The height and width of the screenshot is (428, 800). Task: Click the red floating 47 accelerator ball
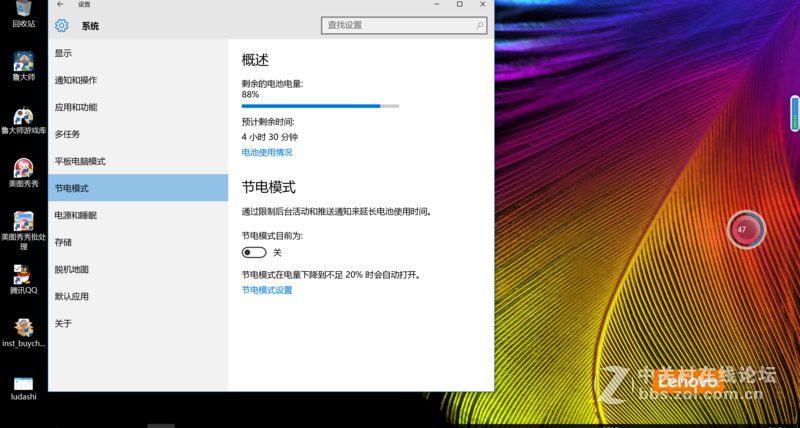coord(746,230)
